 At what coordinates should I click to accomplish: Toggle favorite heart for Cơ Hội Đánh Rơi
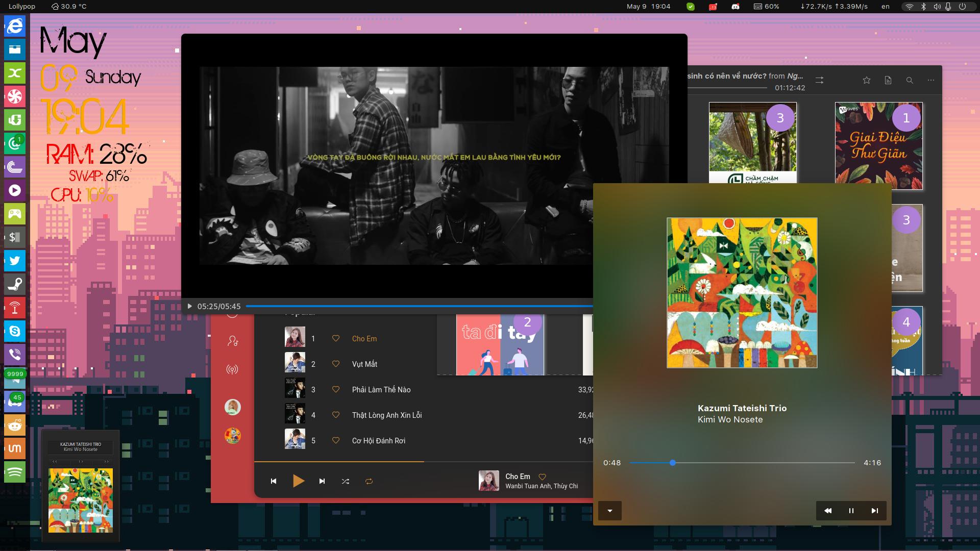click(x=336, y=440)
